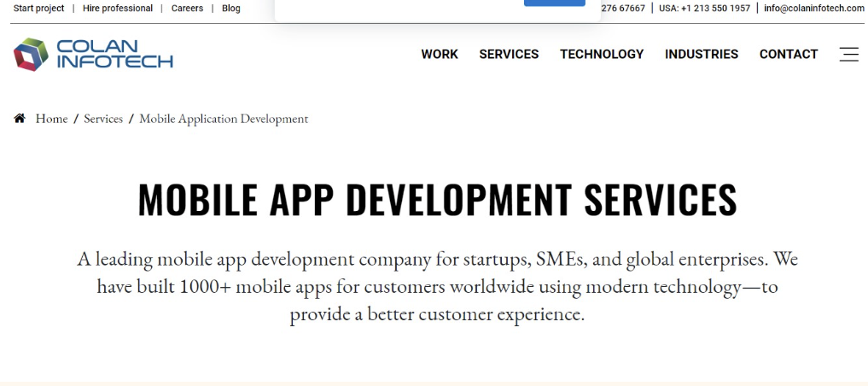Go to the INDUSTRIES menu

point(701,54)
